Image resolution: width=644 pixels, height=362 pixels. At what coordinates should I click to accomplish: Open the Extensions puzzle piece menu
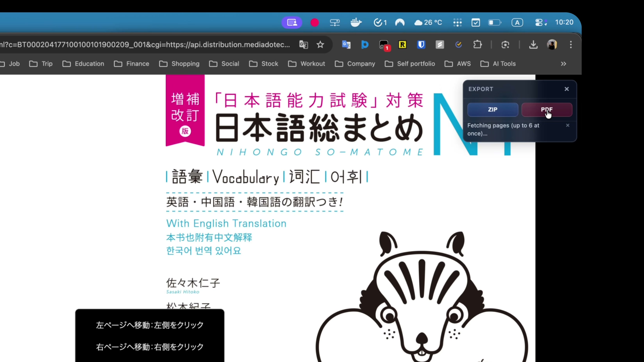[x=478, y=45]
